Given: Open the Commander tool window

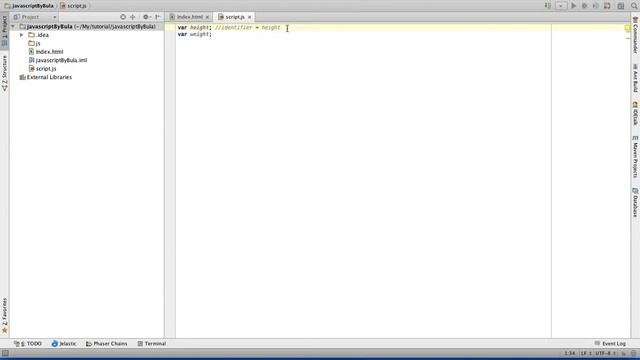Looking at the screenshot, I should tap(635, 35).
